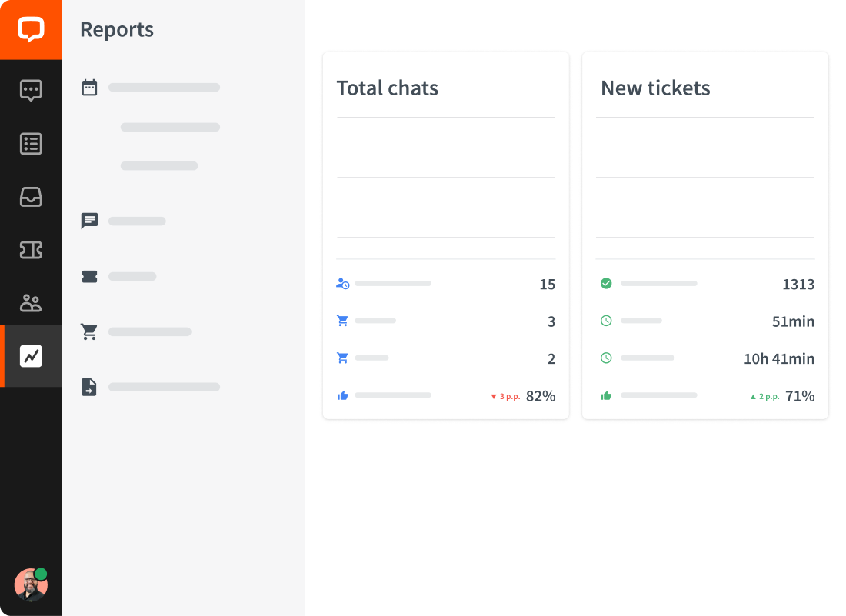Open the Chats section in sidebar
The width and height of the screenshot is (846, 616).
[31, 90]
